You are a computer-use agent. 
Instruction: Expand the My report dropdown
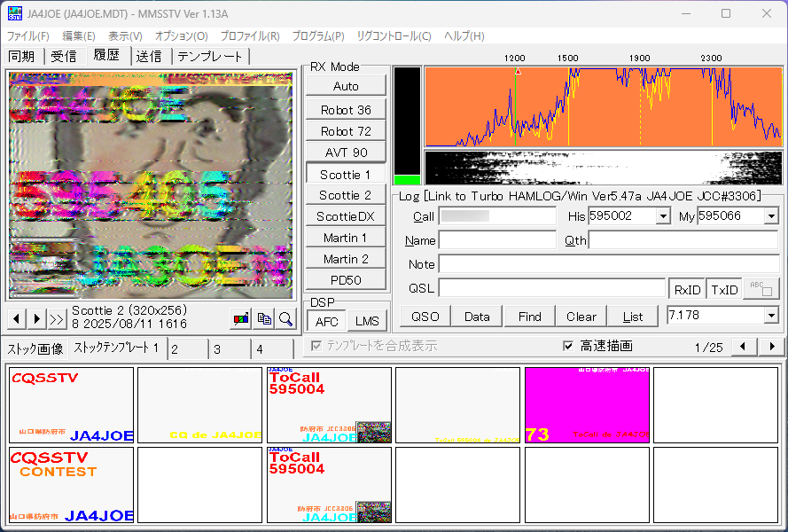[x=771, y=216]
